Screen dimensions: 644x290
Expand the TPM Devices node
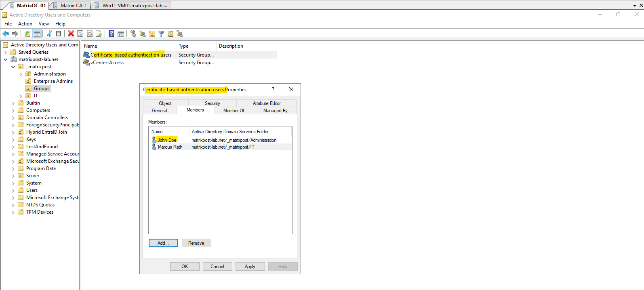[13, 212]
